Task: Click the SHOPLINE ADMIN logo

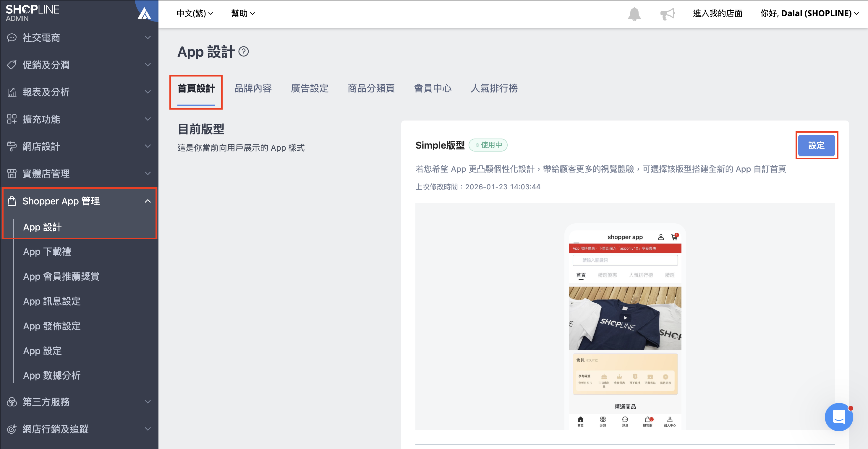Action: pos(32,13)
